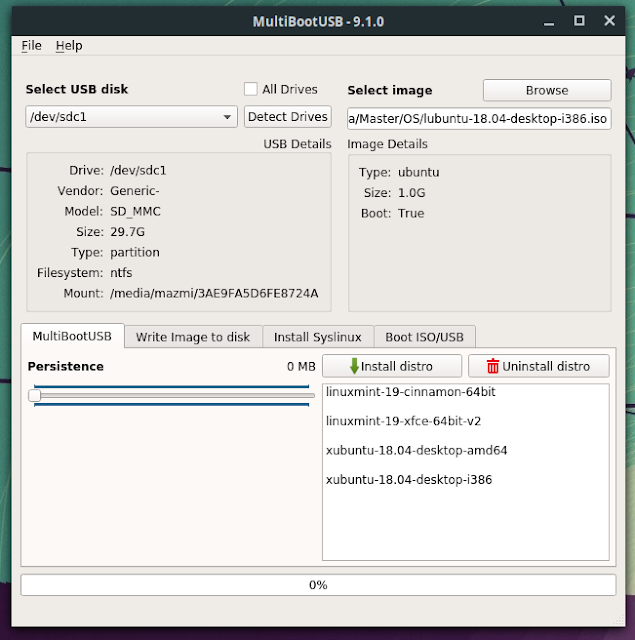Select linuxmint-19-xfce-64bit-v2 in distro list
Image resolution: width=635 pixels, height=640 pixels.
point(466,421)
